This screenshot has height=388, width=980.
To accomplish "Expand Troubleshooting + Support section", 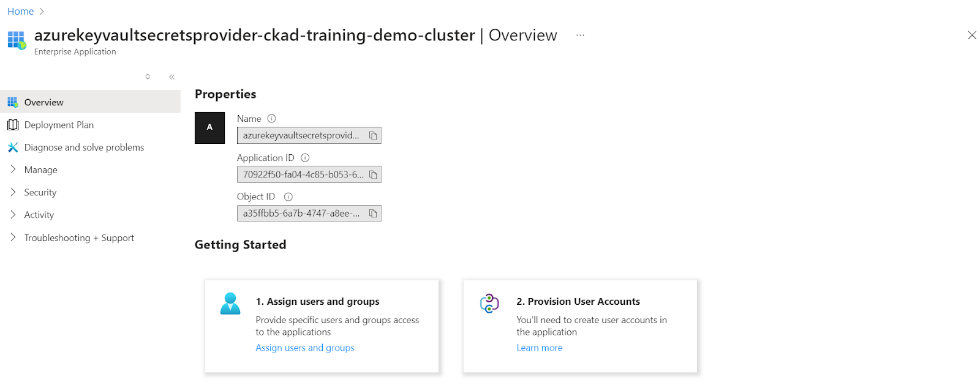I will [13, 237].
